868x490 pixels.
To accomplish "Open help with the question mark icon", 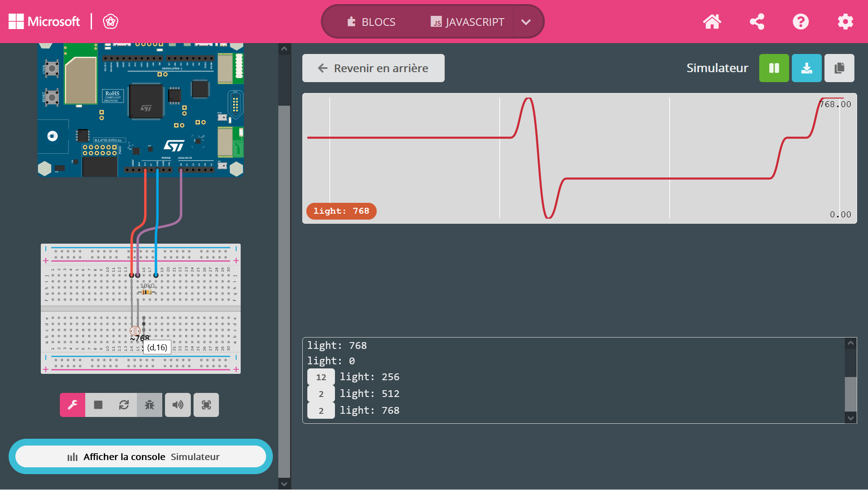I will click(800, 21).
